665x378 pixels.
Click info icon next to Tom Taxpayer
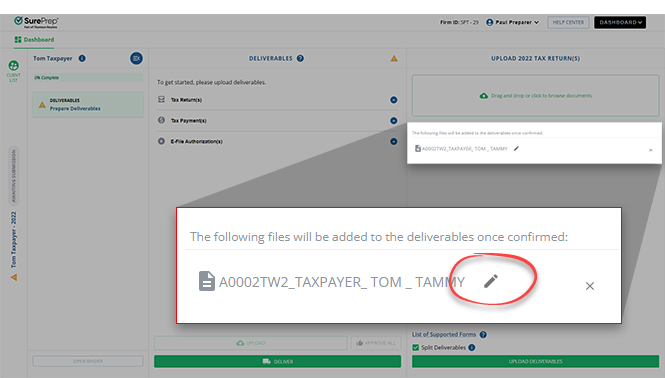pos(82,59)
